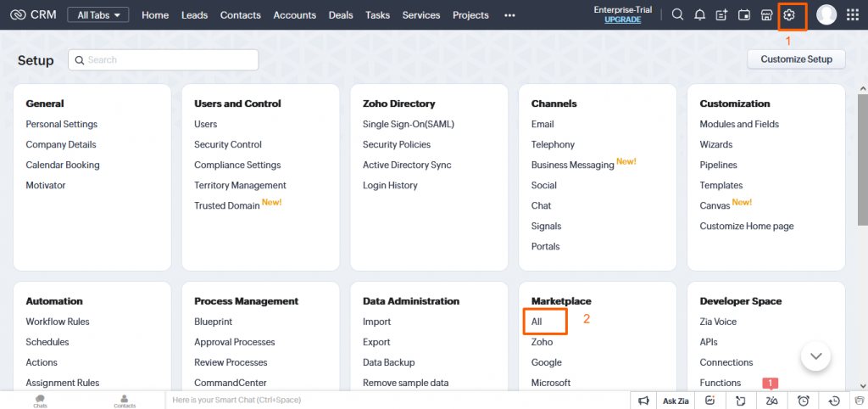This screenshot has height=409, width=868.
Task: Open the Portals link
Action: pos(545,246)
